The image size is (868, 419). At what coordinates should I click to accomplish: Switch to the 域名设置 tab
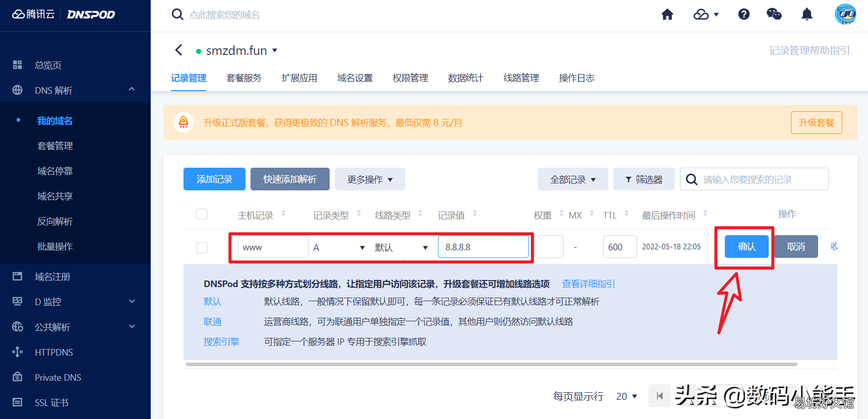click(355, 78)
